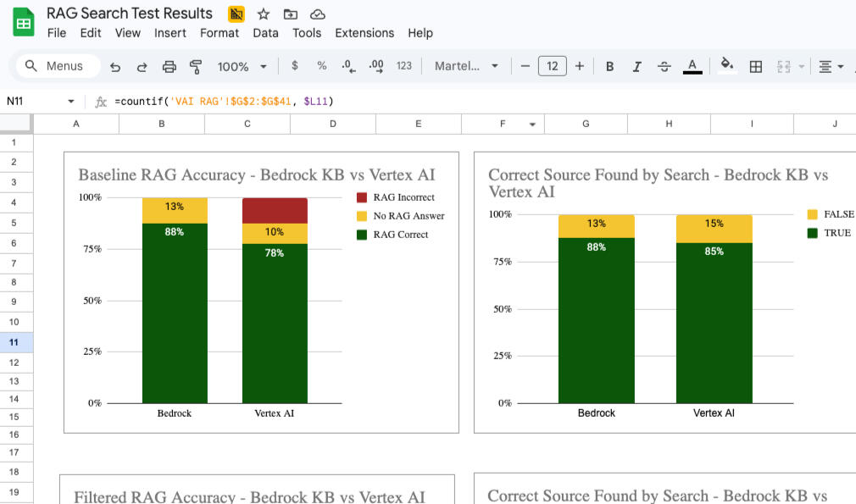Toggle italic formatting
Image resolution: width=856 pixels, height=504 pixels.
(636, 67)
